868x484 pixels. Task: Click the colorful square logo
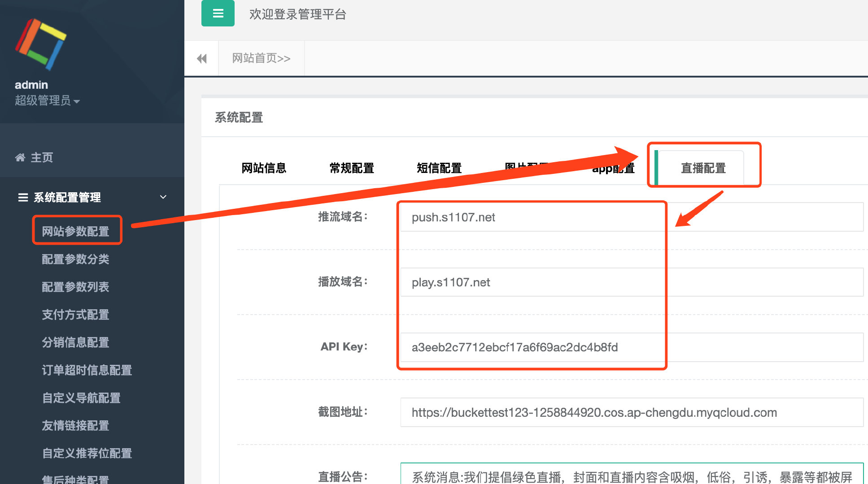pos(41,44)
